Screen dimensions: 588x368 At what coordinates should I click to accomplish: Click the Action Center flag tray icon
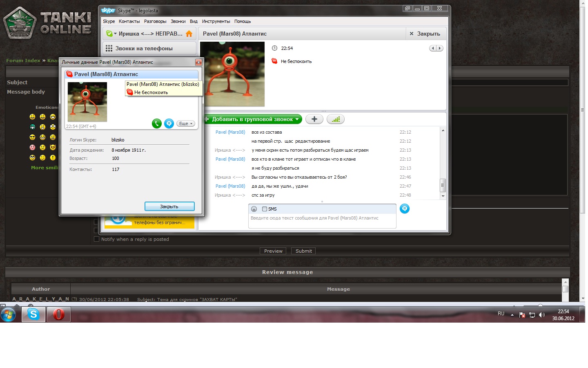tap(522, 315)
